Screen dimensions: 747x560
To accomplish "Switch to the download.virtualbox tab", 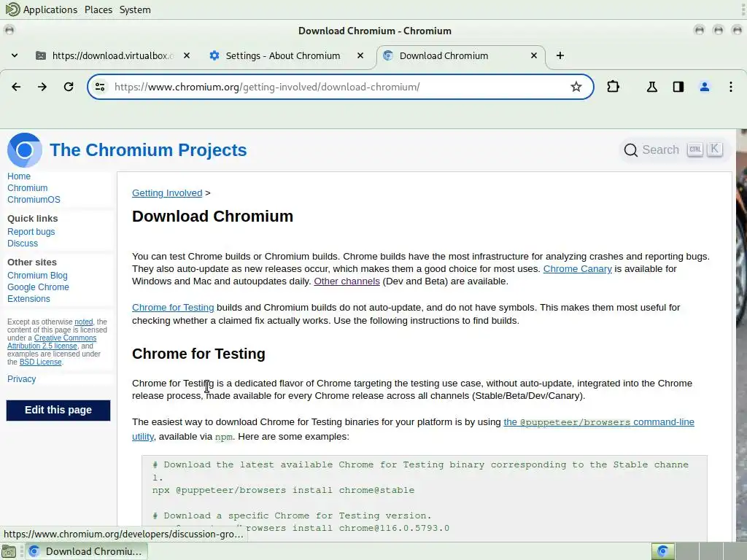I will click(113, 55).
